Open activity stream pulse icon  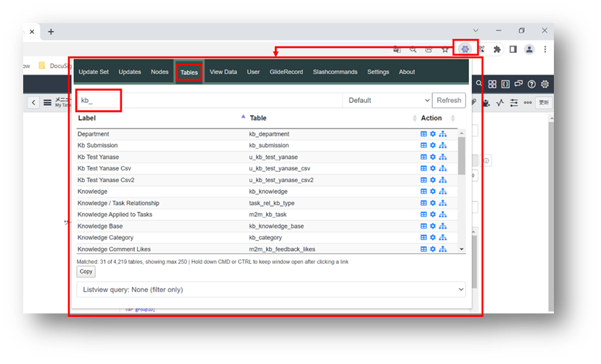click(x=500, y=102)
